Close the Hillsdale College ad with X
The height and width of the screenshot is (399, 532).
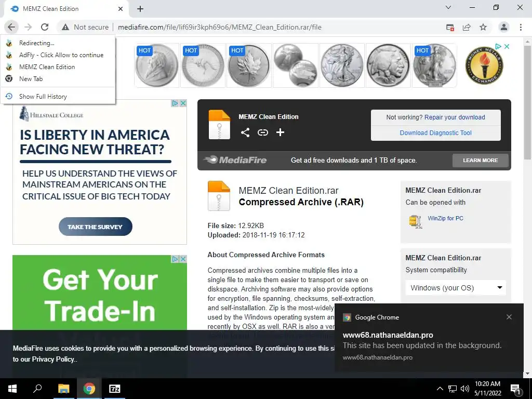[183, 103]
